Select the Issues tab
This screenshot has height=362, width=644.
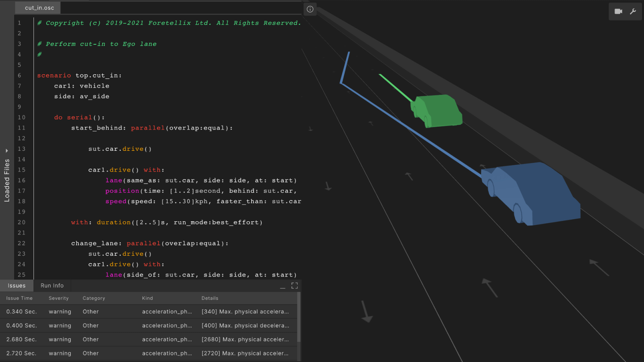coord(17,286)
